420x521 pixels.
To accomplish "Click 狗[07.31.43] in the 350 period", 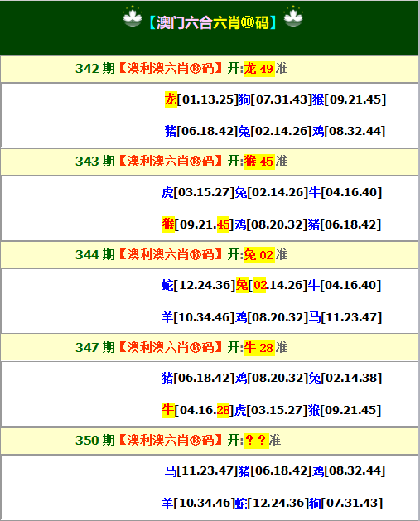I will 346,503.
